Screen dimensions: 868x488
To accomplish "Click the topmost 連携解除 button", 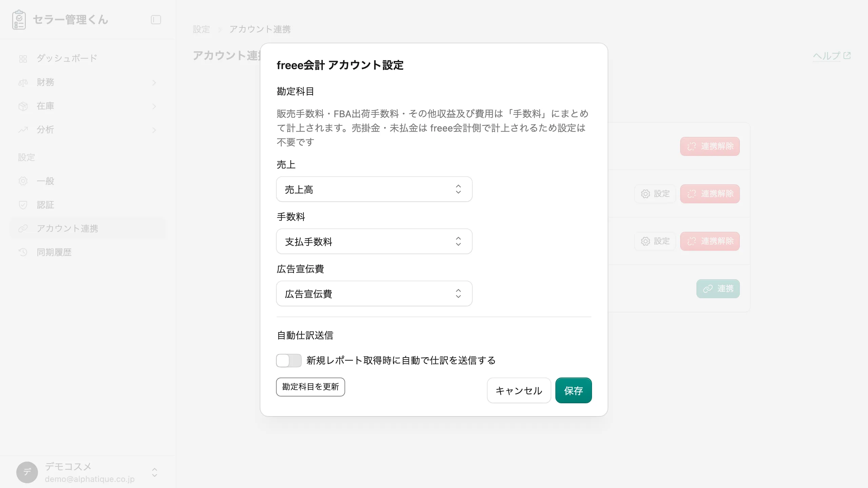I will pos(710,146).
